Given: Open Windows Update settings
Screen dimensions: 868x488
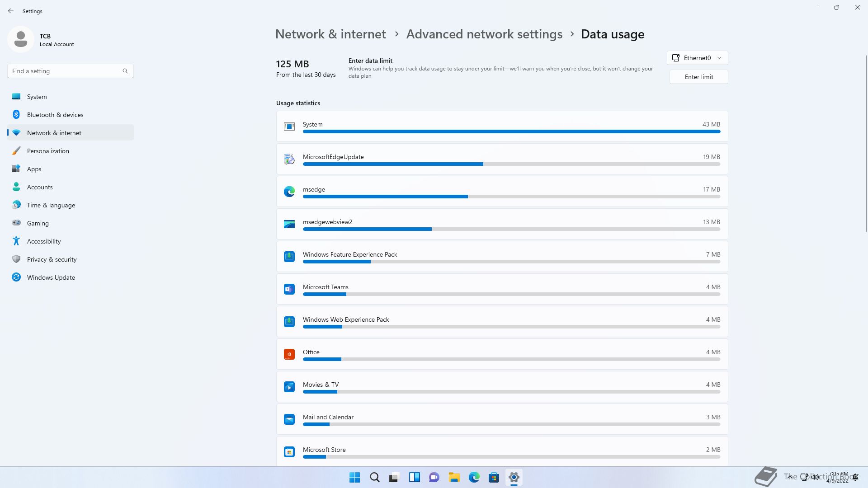Looking at the screenshot, I should pyautogui.click(x=71, y=277).
